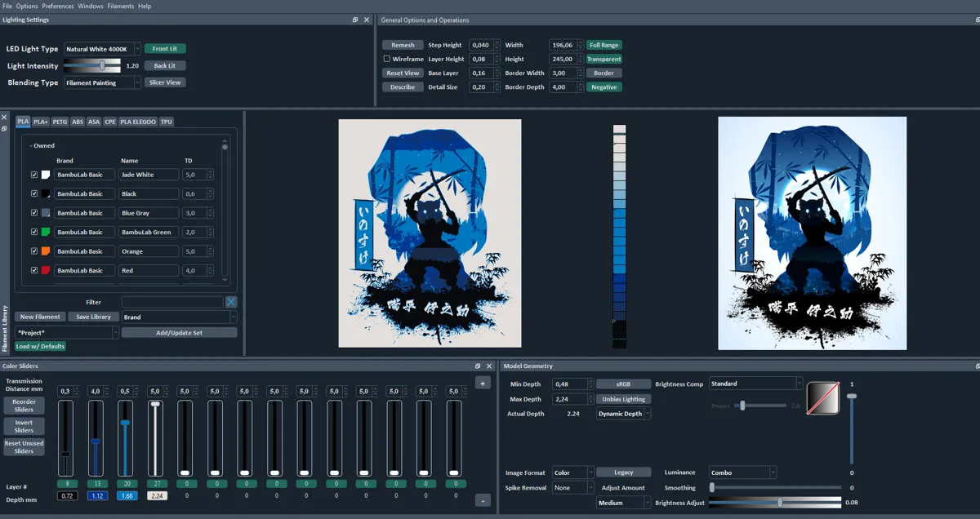Uncheck the Blue Gray filament checkbox

[34, 213]
